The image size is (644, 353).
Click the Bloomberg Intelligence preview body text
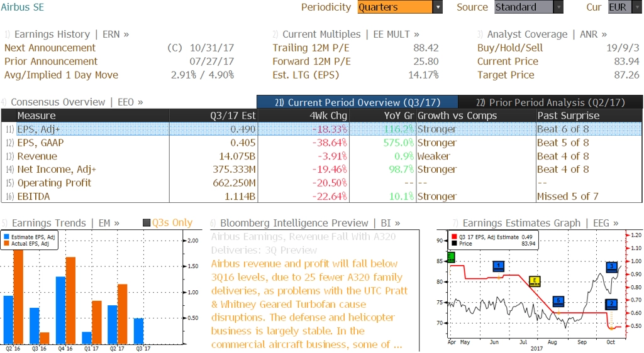click(309, 304)
